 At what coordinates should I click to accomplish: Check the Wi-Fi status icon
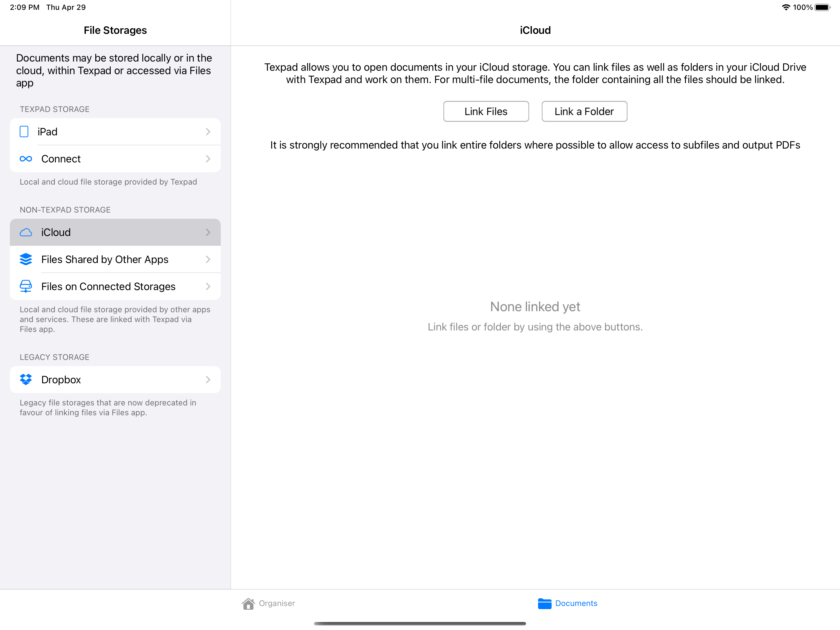coord(786,7)
